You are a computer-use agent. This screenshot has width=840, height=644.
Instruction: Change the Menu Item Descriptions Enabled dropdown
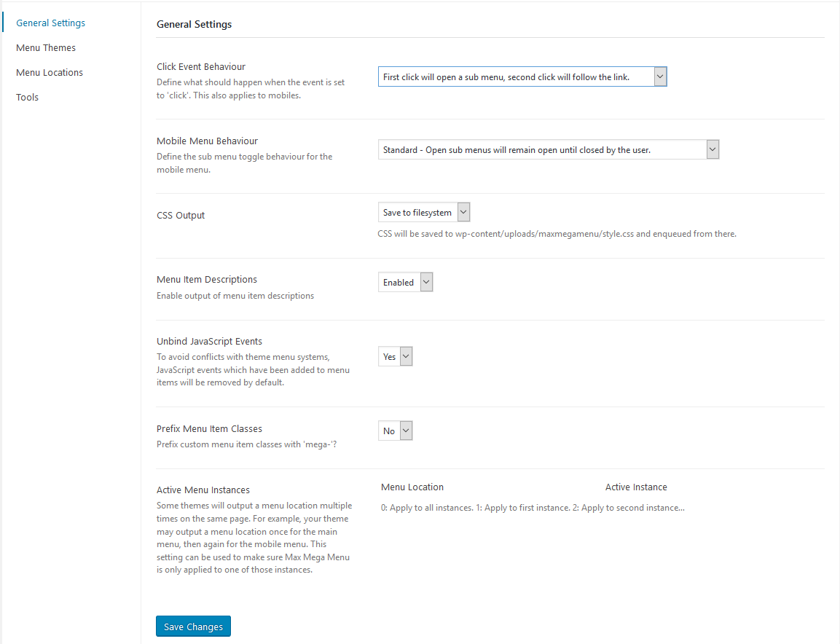pos(406,282)
